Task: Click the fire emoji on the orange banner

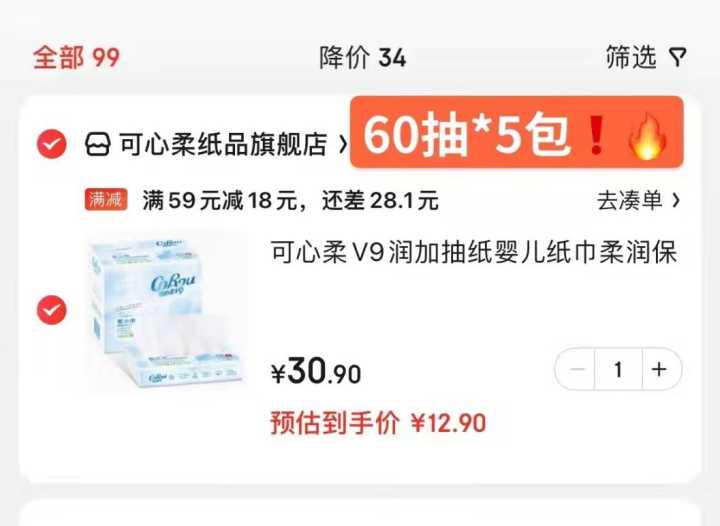Action: click(648, 136)
